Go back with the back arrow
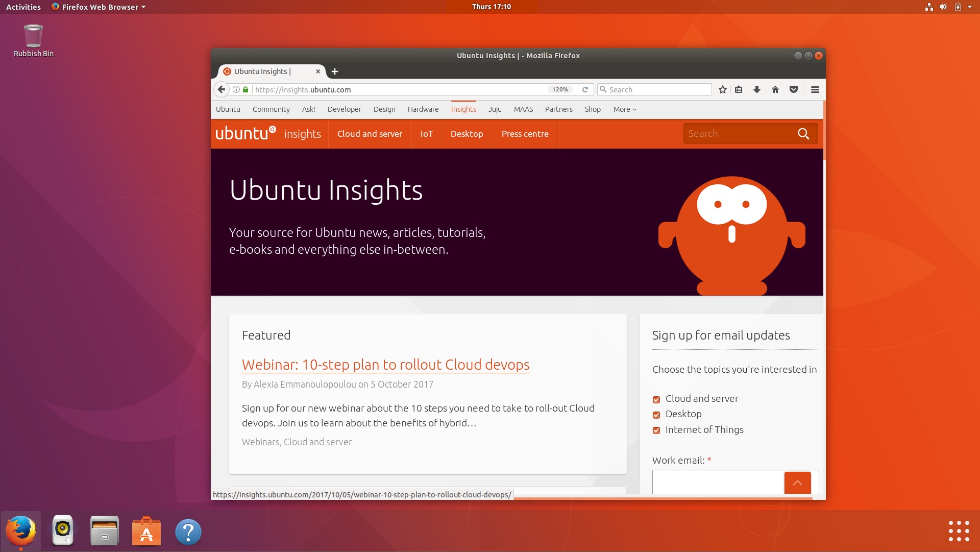980x552 pixels. tap(222, 89)
